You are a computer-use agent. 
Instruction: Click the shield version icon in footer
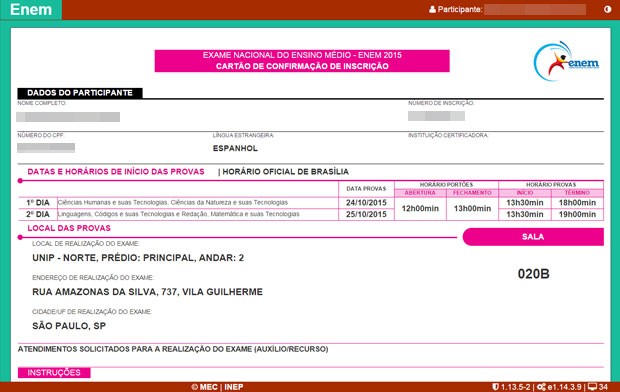495,386
